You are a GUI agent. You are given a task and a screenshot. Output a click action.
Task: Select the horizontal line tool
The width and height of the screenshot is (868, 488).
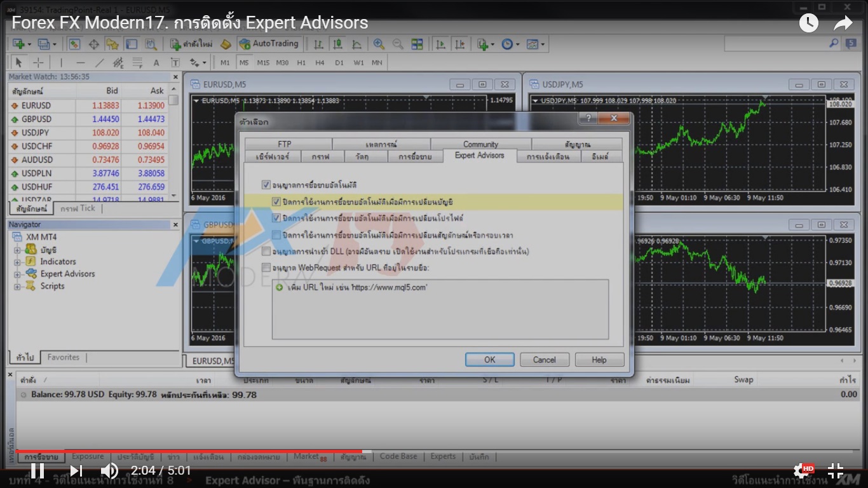[80, 62]
